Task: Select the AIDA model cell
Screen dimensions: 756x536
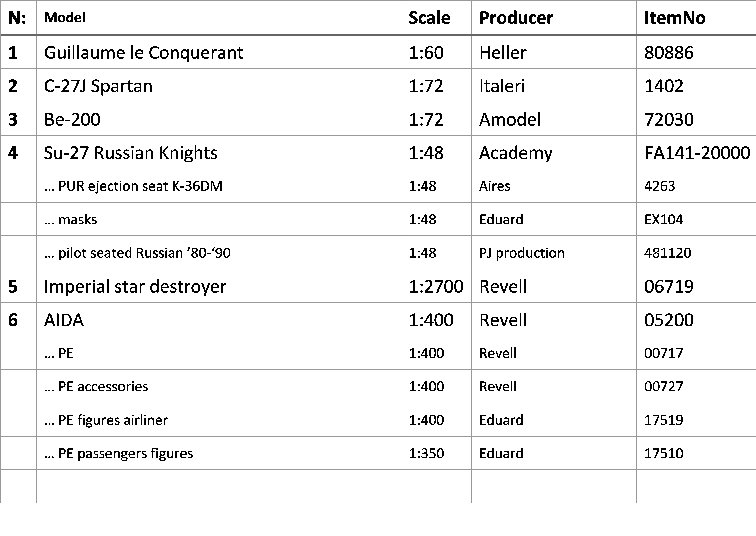Action: (64, 320)
